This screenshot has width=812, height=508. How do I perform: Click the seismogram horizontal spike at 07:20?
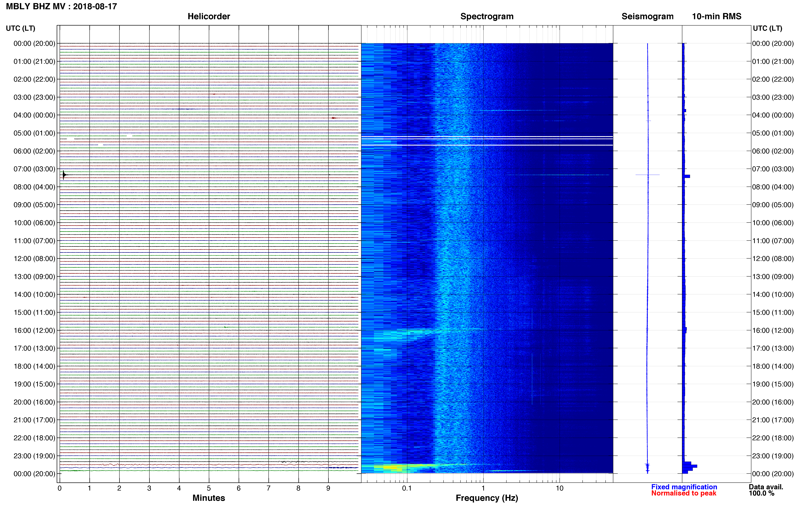pyautogui.click(x=648, y=175)
